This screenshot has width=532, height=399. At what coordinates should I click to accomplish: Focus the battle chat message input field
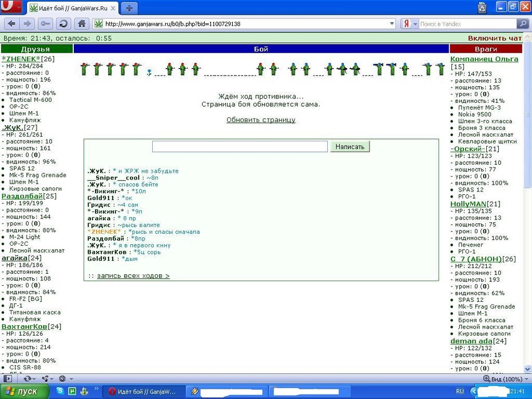pos(240,146)
